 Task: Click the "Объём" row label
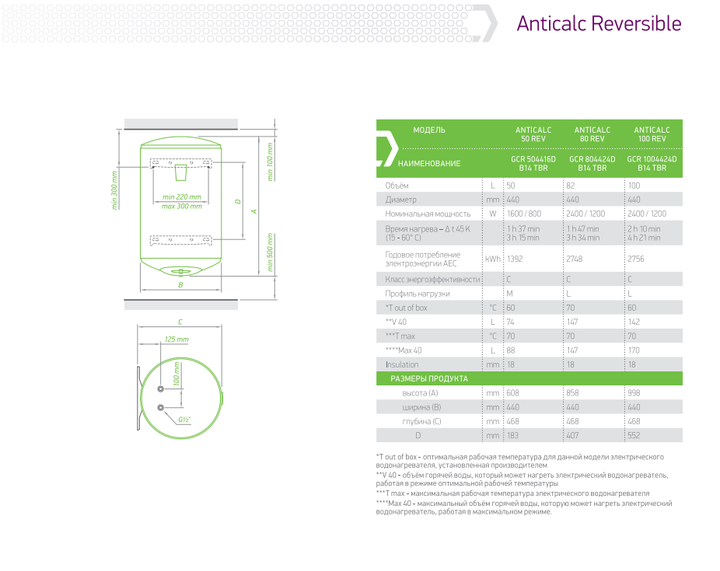pyautogui.click(x=397, y=185)
